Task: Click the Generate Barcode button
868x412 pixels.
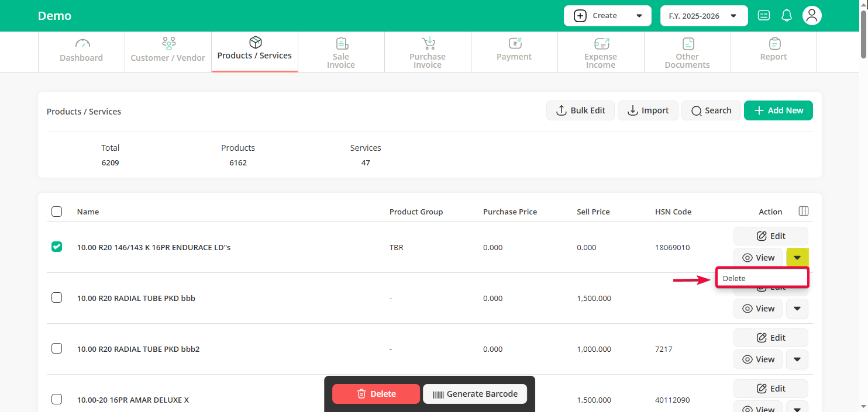Action: (x=475, y=394)
